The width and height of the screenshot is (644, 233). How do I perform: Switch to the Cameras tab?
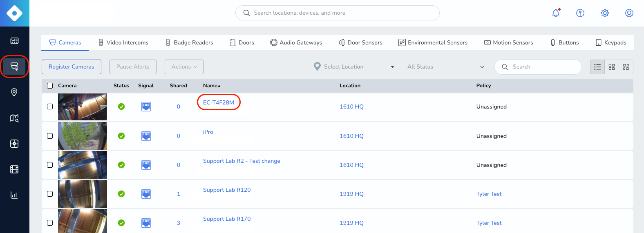pos(65,42)
